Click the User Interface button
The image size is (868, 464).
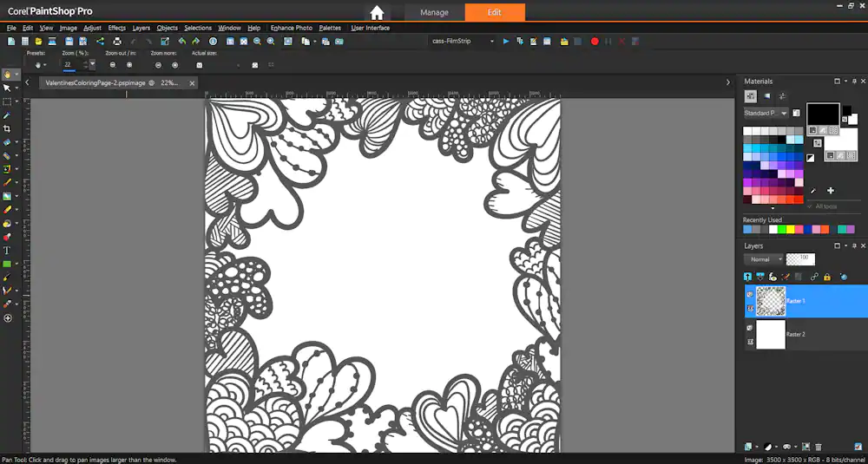pos(370,28)
